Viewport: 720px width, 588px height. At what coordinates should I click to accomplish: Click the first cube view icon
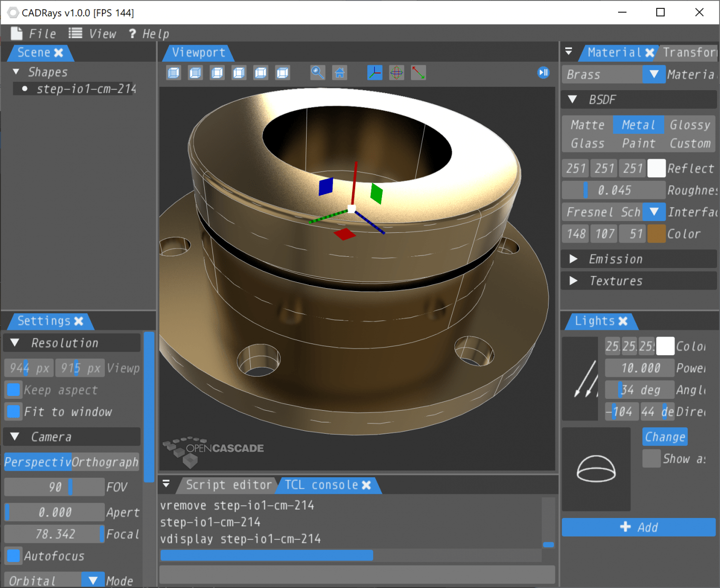click(x=173, y=73)
